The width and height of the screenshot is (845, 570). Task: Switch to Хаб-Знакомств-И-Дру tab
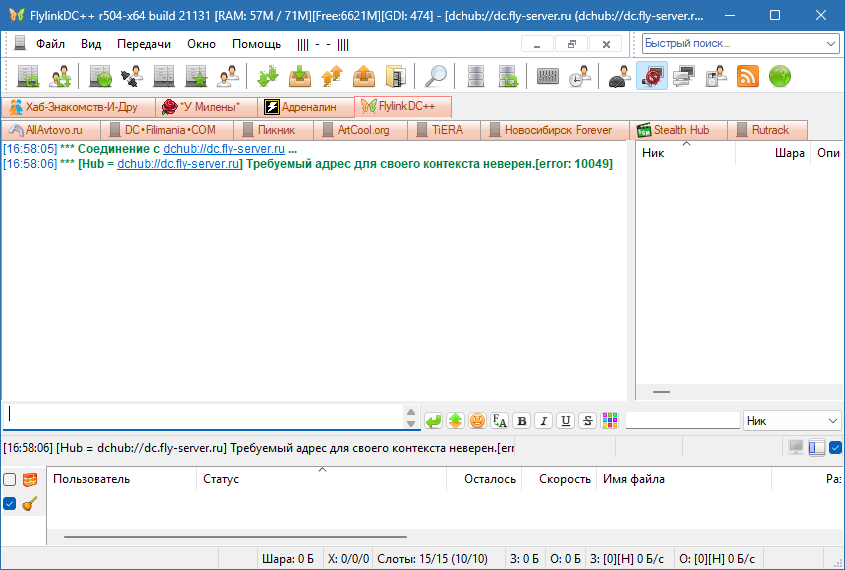point(78,107)
